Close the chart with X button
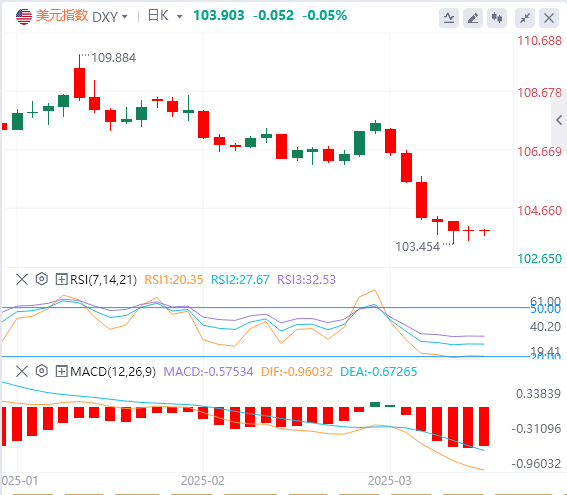Image resolution: width=567 pixels, height=495 pixels. [x=549, y=18]
